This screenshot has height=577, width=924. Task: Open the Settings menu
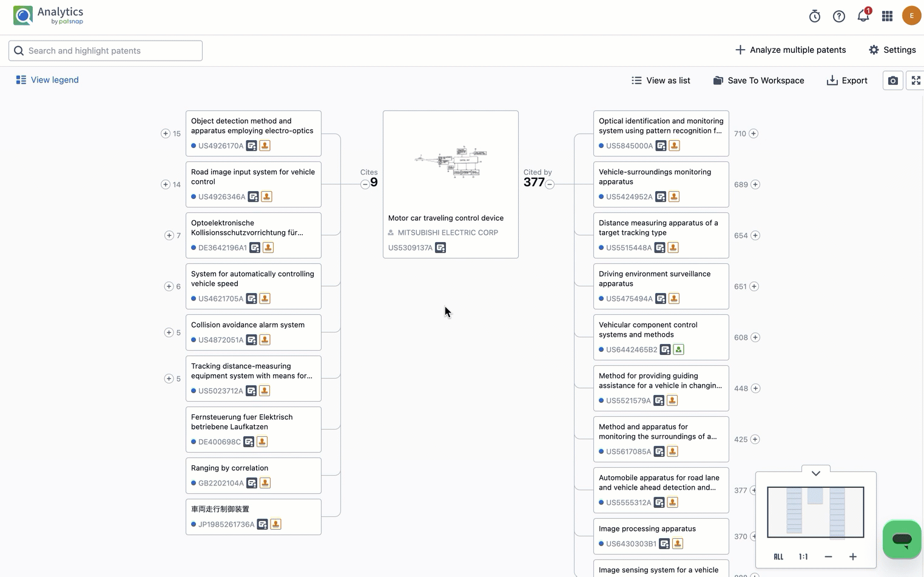892,50
